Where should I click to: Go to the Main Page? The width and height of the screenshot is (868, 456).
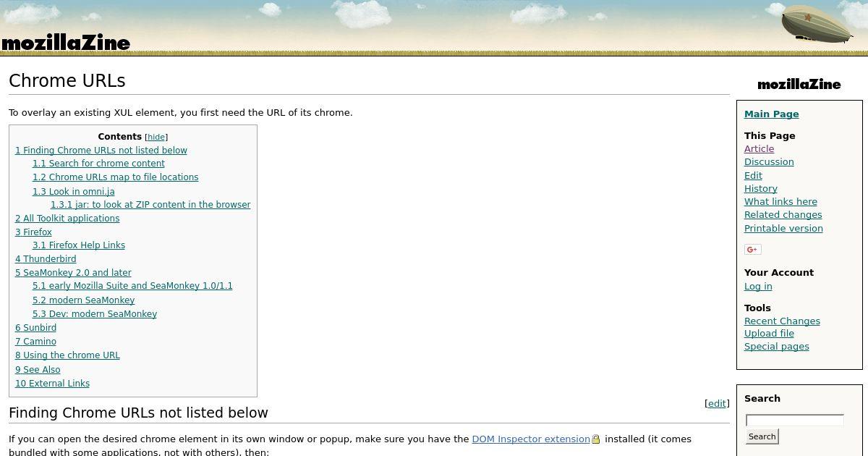click(x=771, y=114)
